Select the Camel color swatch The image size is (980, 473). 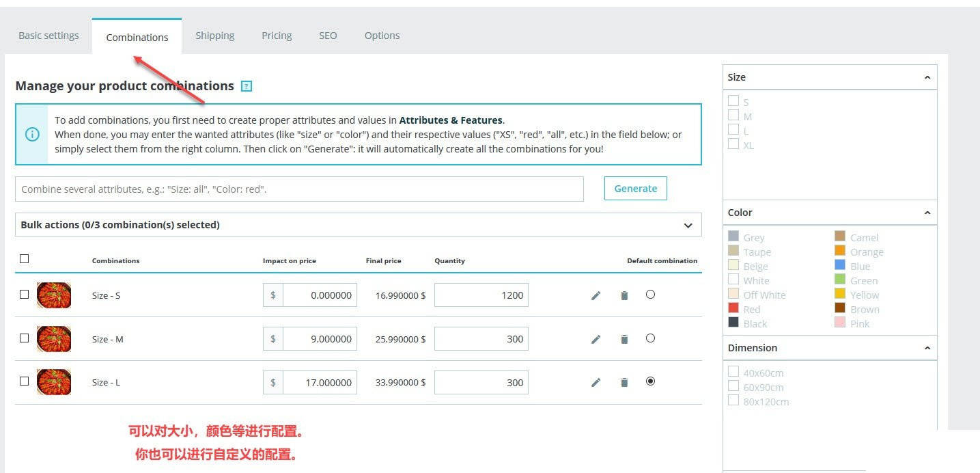coord(840,236)
